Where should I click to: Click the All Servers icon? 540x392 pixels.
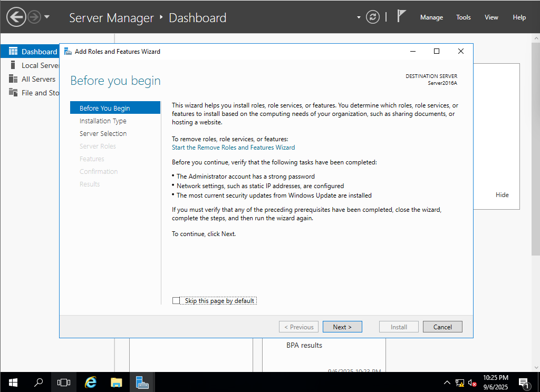pos(13,79)
